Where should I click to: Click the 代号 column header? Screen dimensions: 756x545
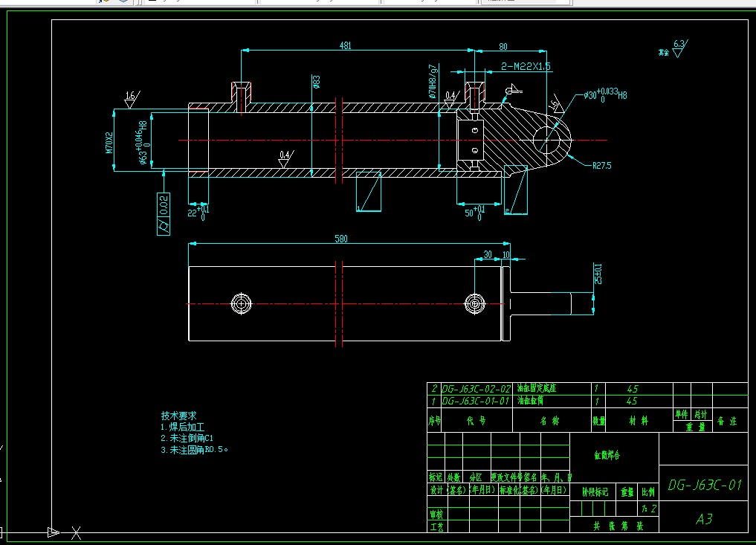[x=476, y=421]
